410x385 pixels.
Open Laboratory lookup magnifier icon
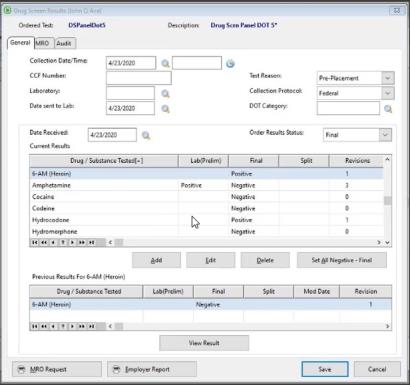tap(165, 94)
